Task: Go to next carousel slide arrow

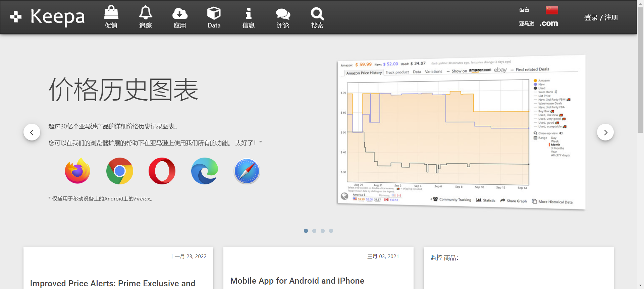Action: (605, 132)
